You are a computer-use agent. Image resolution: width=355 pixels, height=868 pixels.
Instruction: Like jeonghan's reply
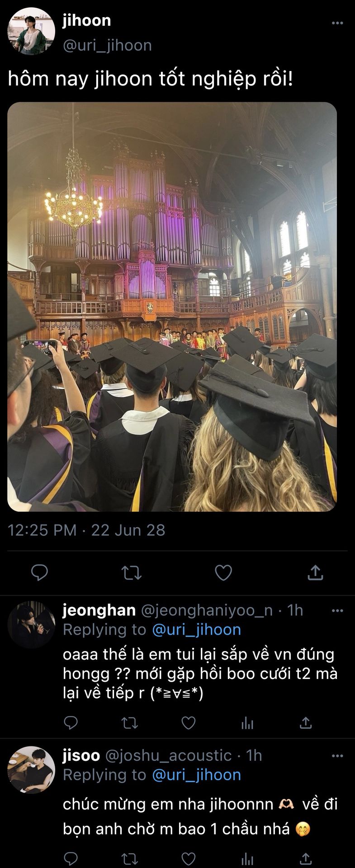click(x=188, y=723)
